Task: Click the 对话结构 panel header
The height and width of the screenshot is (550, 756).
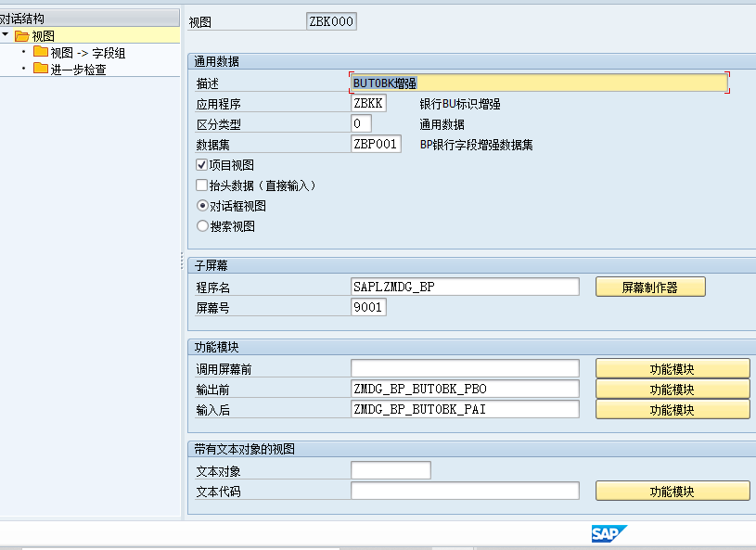Action: pos(89,19)
